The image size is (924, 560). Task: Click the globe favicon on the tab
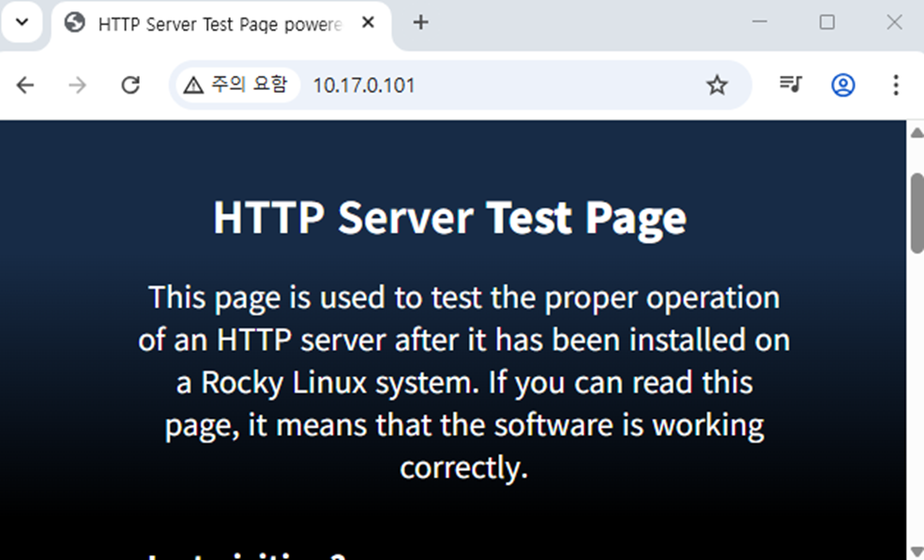tap(74, 23)
